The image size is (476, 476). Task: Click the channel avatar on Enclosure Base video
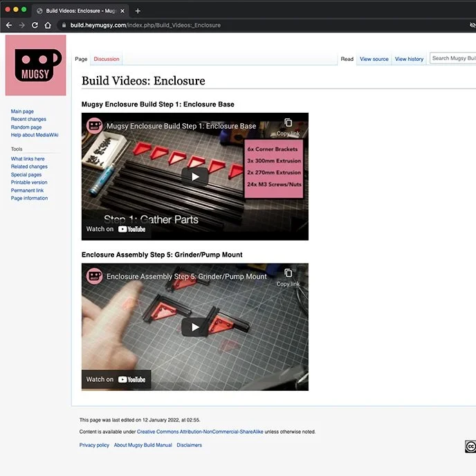94,126
